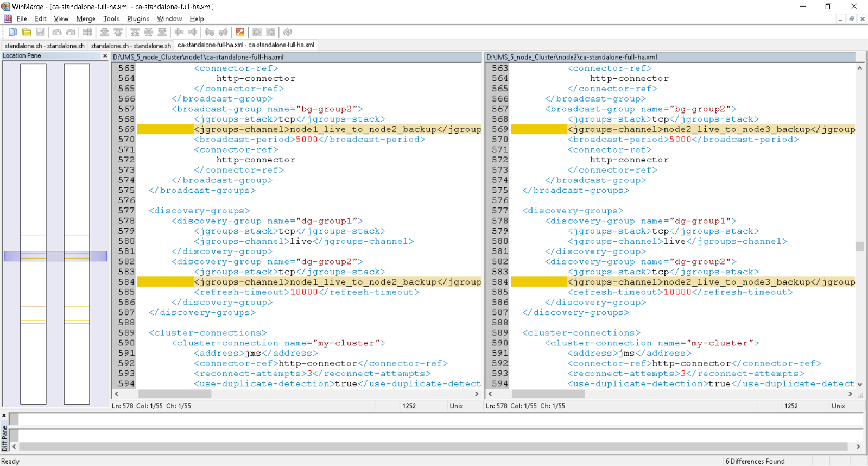This screenshot has width=868, height=466.
Task: Jump to next difference icon
Action: 104,32
